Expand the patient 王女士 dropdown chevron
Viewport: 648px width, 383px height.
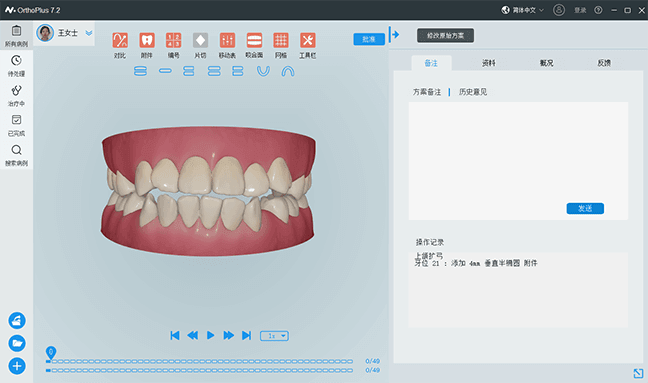click(x=89, y=33)
